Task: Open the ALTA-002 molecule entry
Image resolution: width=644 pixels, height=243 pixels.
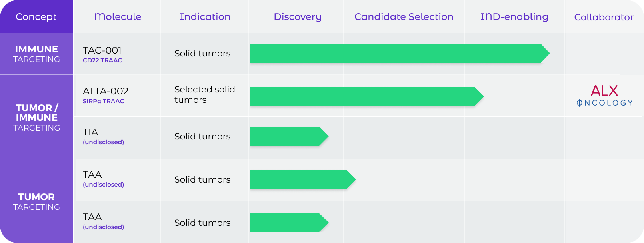Action: click(x=106, y=91)
